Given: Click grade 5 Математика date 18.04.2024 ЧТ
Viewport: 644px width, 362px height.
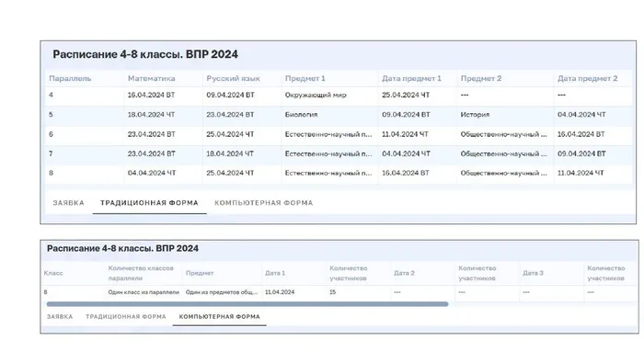Looking at the screenshot, I should [x=151, y=115].
